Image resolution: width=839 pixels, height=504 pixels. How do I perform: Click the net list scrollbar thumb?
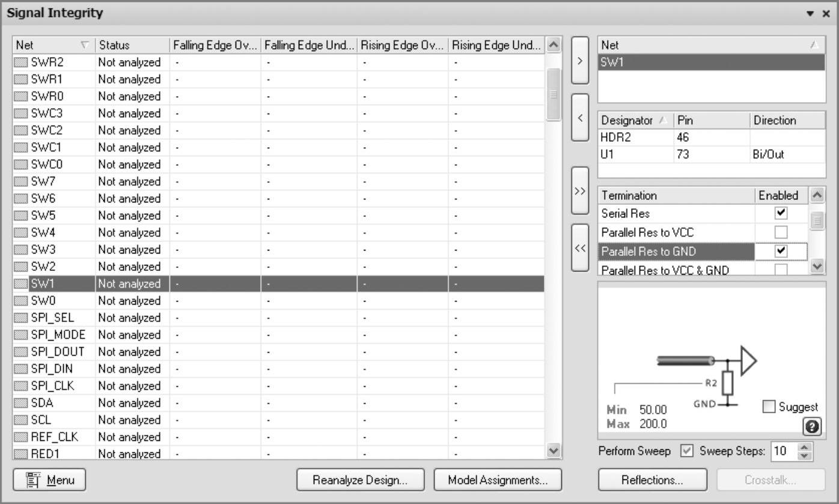(x=554, y=94)
